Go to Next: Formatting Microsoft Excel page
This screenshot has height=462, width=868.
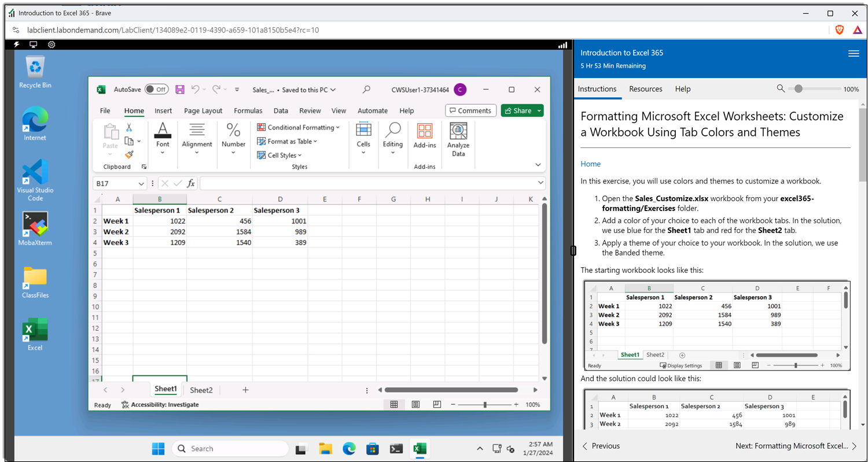796,446
